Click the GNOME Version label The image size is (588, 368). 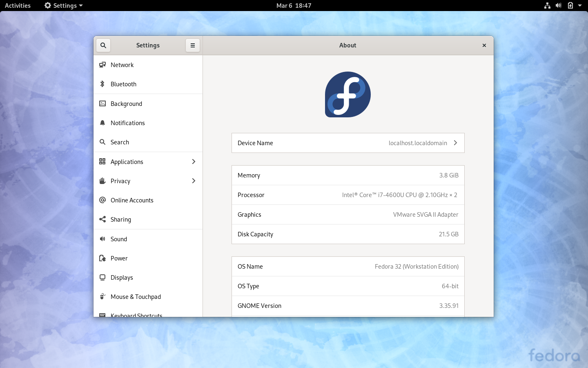259,306
